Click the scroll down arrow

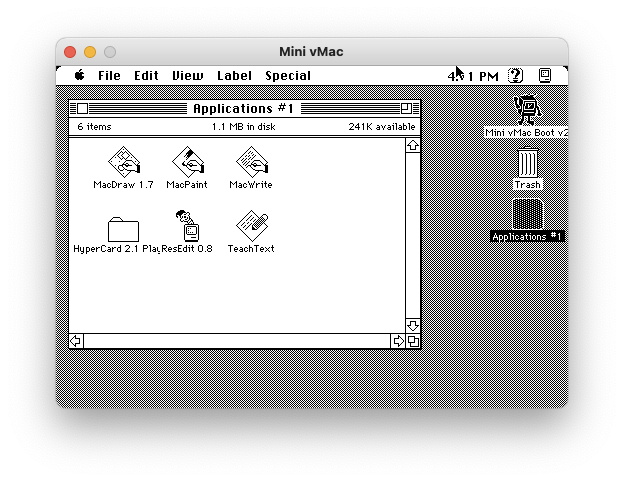(413, 326)
